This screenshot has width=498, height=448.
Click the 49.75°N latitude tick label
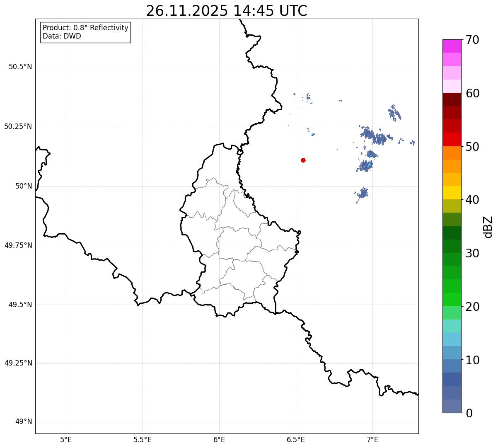pyautogui.click(x=18, y=245)
